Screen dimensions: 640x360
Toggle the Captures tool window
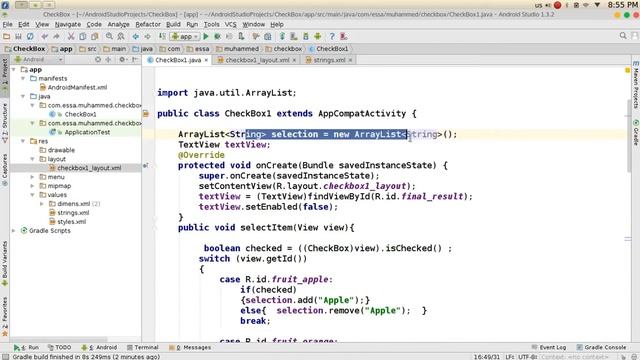pyautogui.click(x=4, y=170)
